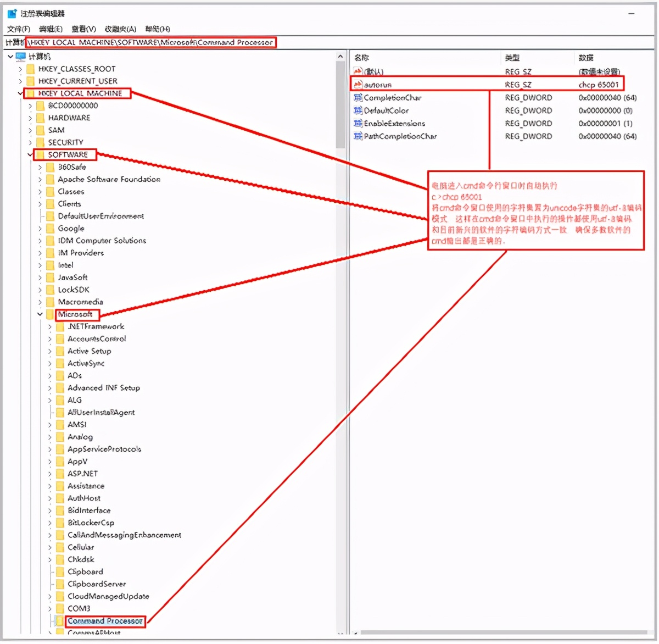659x644 pixels.
Task: Expand the HKEY_CURRENT_USER key
Action: pos(20,81)
